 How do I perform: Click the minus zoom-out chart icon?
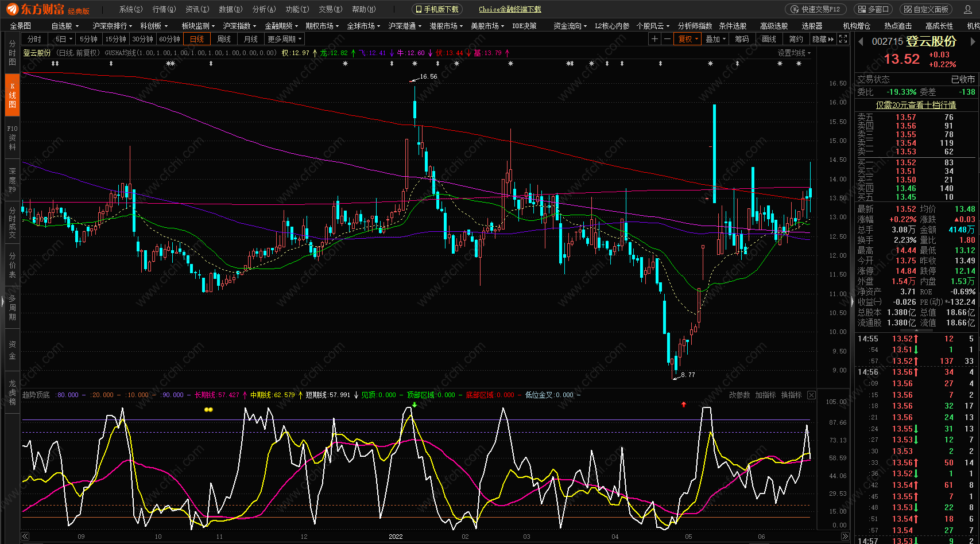click(667, 39)
